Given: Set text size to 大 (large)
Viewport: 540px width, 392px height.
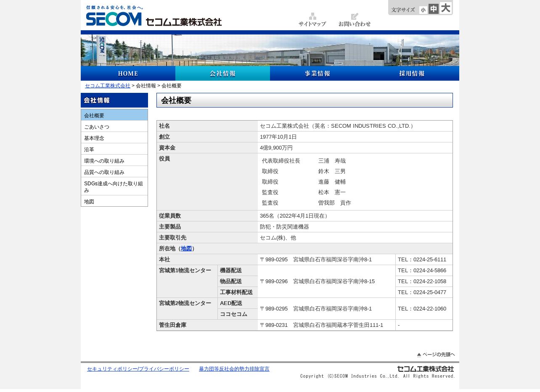Looking at the screenshot, I should point(445,8).
